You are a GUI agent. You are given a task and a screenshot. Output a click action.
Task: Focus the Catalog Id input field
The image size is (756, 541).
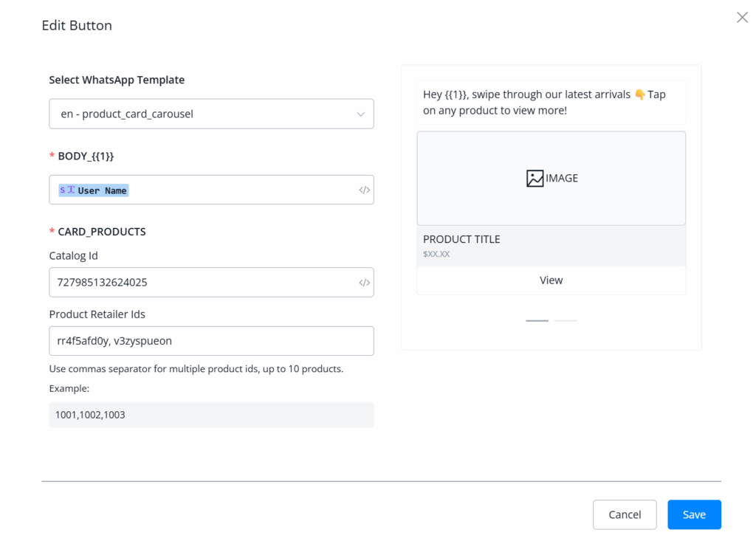point(199,283)
